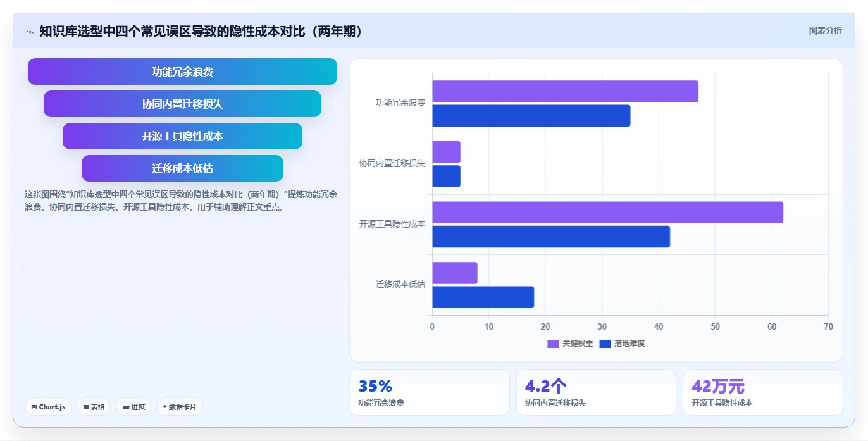Click the lightning icon before the title
The height and width of the screenshot is (441, 868).
30,32
